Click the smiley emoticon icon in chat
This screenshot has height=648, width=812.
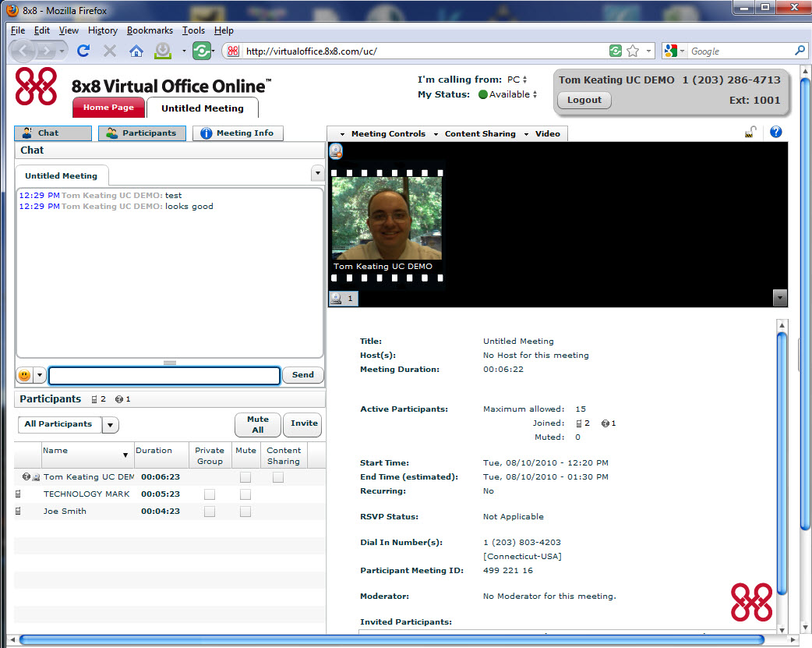(24, 375)
